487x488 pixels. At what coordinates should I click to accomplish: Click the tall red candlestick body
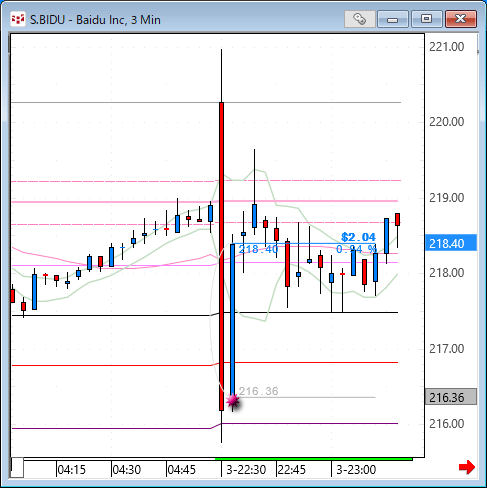point(221,256)
